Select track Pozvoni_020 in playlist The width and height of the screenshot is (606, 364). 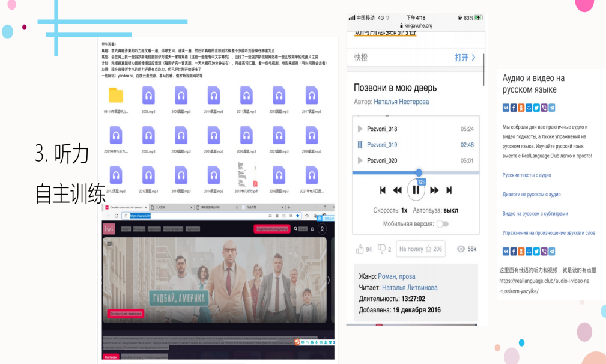[382, 160]
